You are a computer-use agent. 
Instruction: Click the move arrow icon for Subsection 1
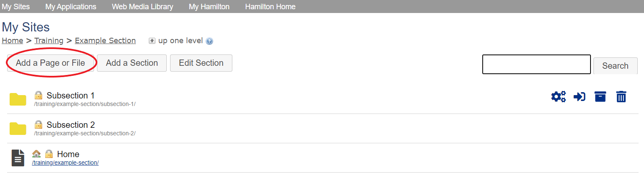(579, 97)
